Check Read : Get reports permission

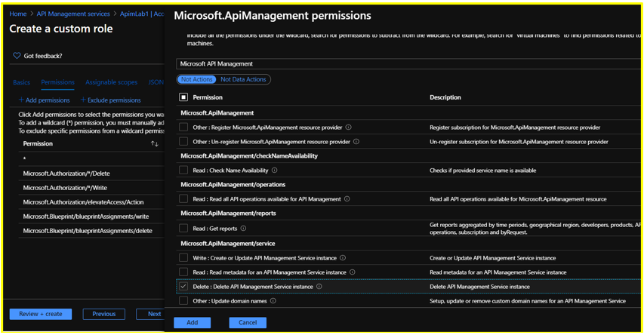pos(183,229)
